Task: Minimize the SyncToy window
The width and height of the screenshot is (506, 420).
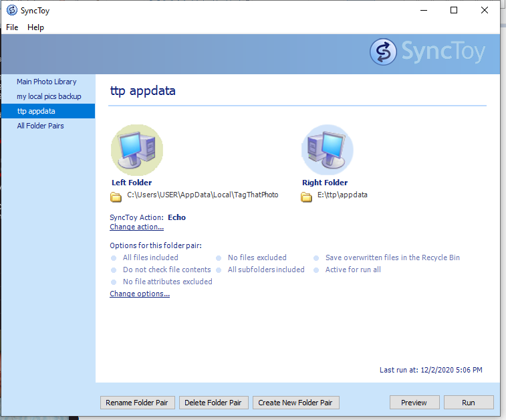Action: click(x=424, y=10)
